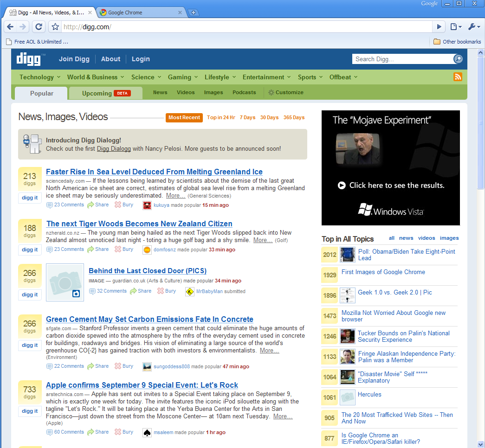Switch to the Upcoming BETA tab

pyautogui.click(x=106, y=93)
